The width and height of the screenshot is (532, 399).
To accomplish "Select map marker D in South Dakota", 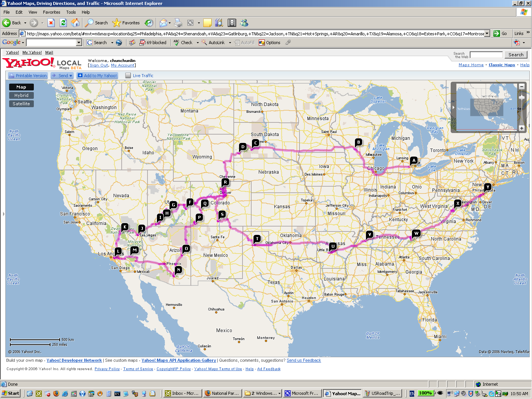I will 243,147.
